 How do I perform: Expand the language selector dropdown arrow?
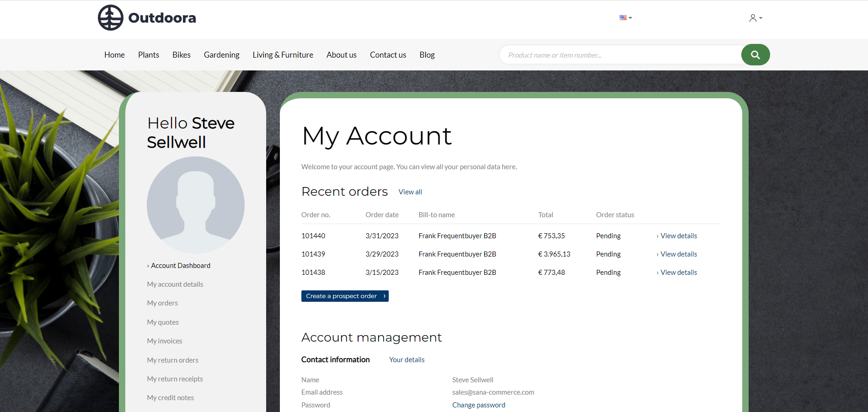coord(630,18)
